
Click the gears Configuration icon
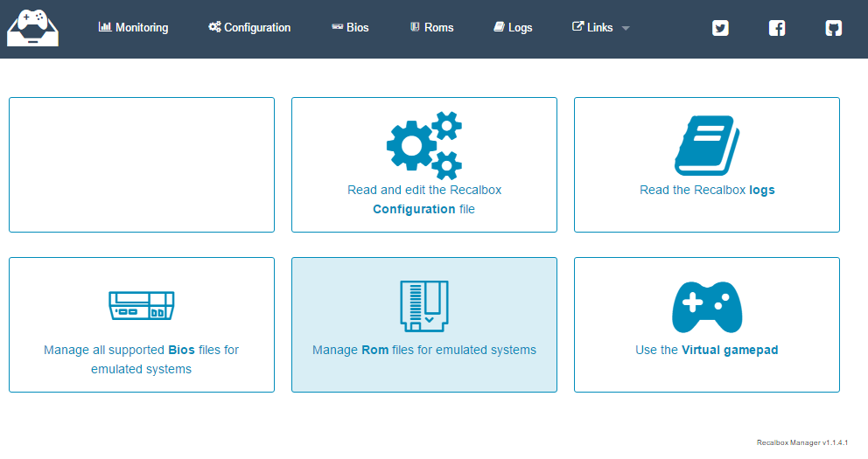[424, 145]
